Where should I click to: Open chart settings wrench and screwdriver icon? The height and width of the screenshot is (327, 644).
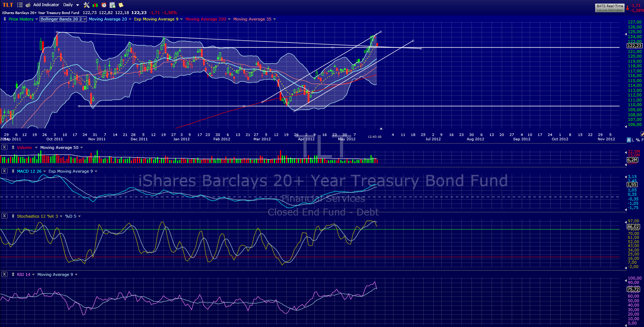coord(87,5)
